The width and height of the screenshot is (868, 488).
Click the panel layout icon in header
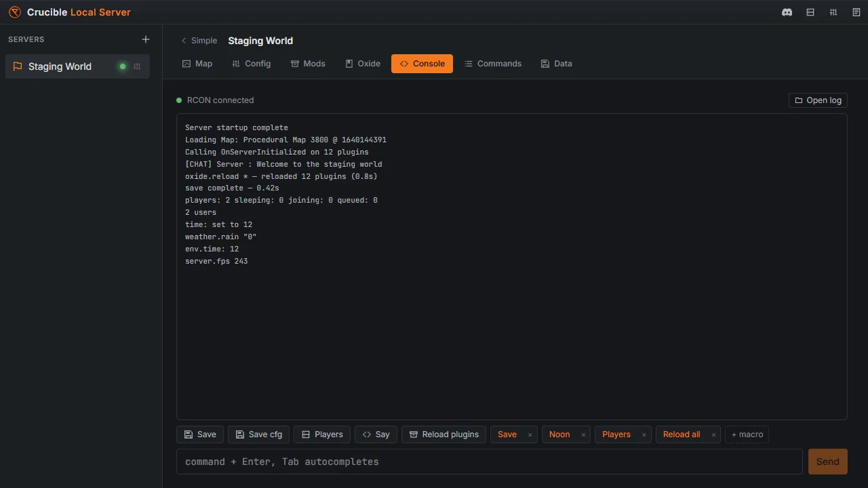tap(810, 12)
